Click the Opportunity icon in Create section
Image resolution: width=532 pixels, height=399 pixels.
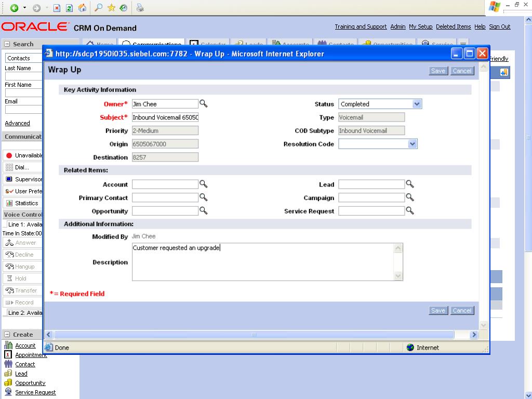[x=8, y=383]
